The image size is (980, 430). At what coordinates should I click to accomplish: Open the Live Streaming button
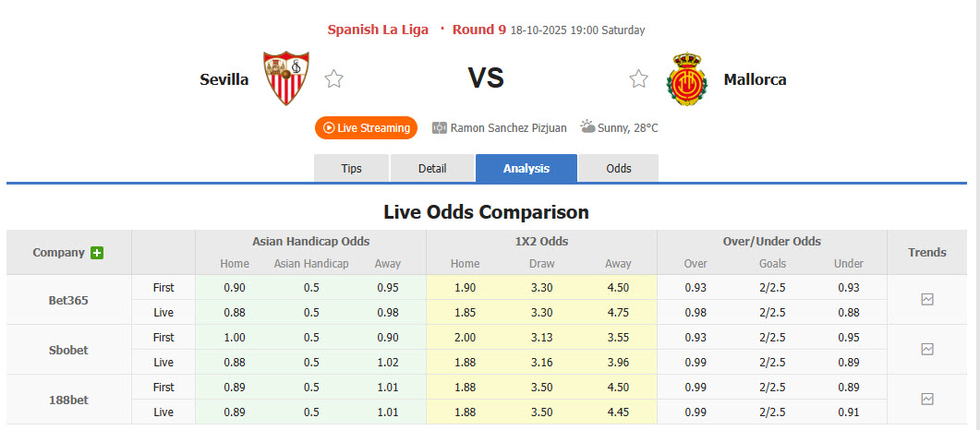coord(366,128)
